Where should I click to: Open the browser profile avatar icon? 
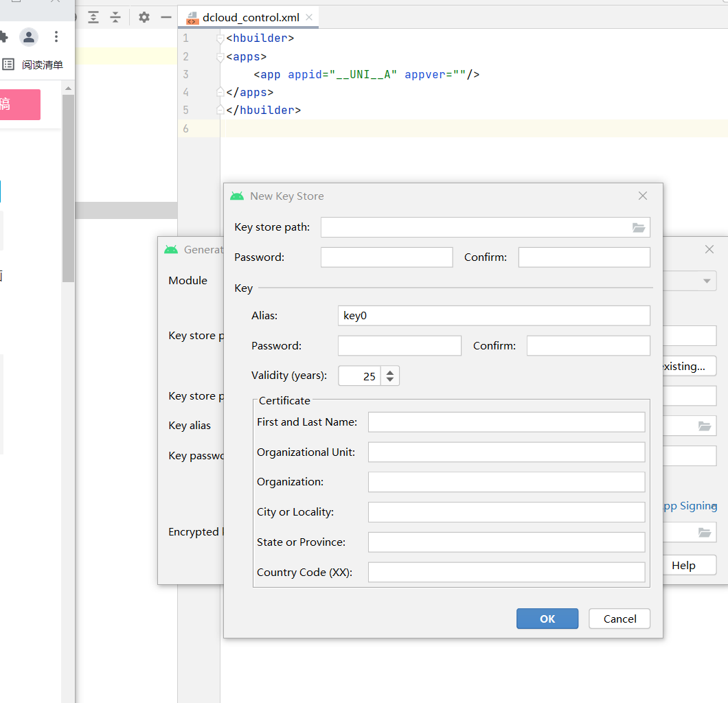coord(28,36)
